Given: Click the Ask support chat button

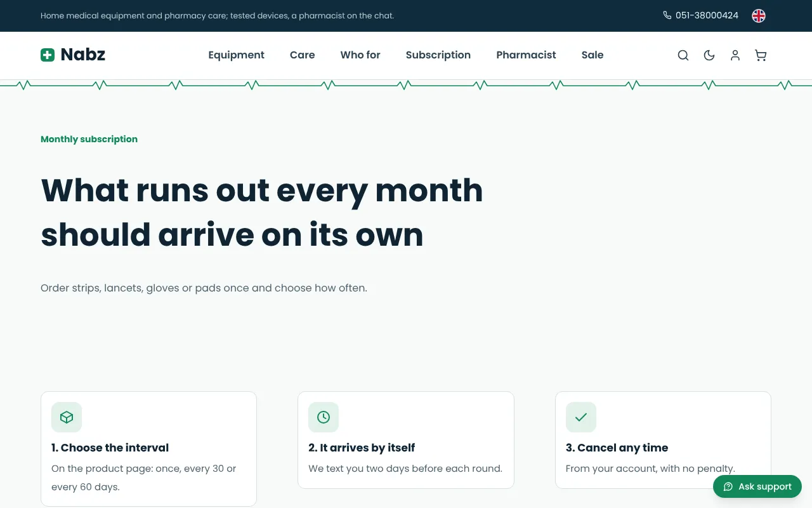Looking at the screenshot, I should [x=757, y=486].
